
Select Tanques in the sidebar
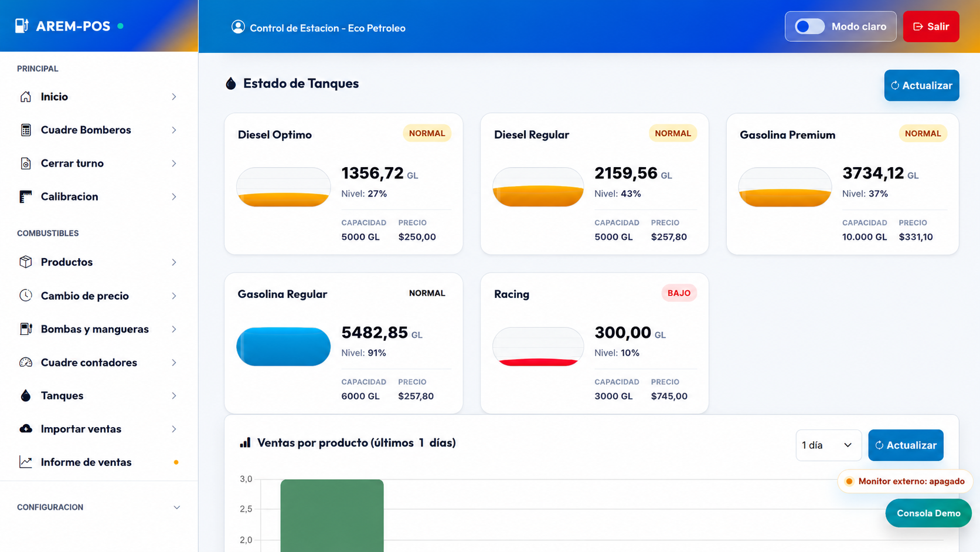coord(98,395)
